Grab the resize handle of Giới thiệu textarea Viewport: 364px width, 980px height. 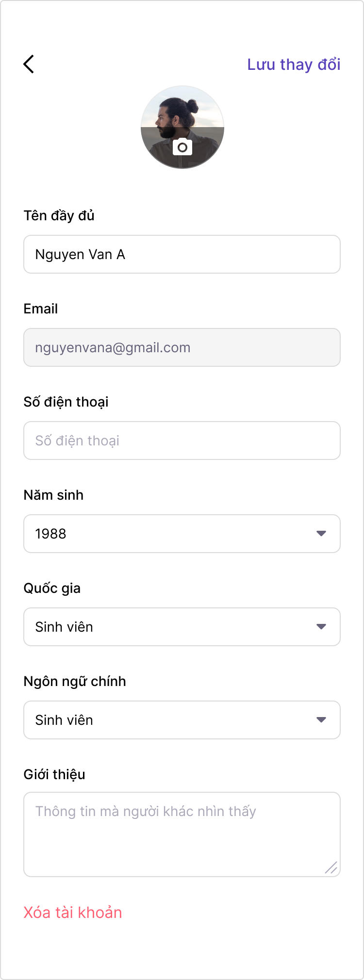(x=331, y=868)
